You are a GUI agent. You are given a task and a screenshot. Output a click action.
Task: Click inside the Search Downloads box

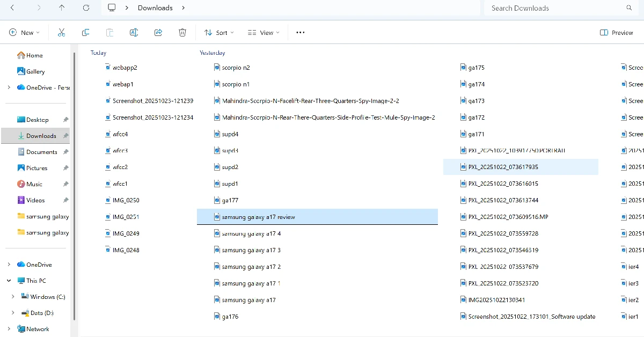click(553, 8)
